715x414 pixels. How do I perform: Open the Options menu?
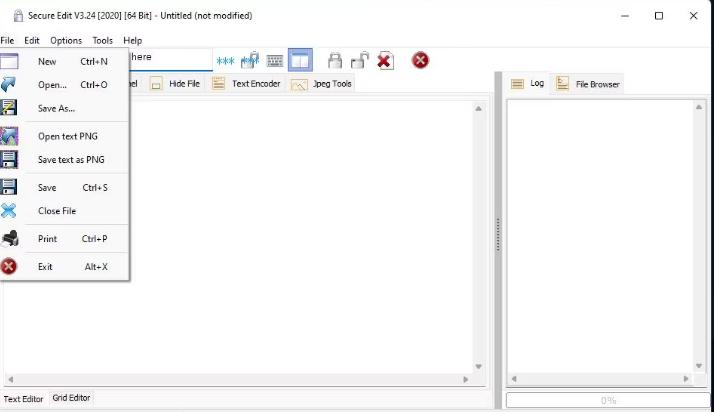(x=66, y=40)
